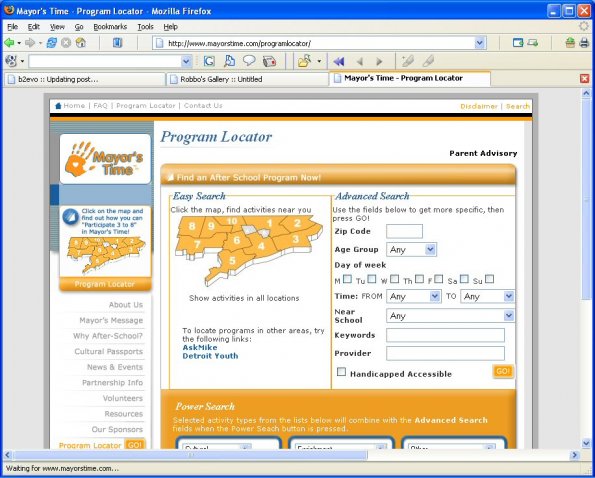The image size is (595, 478).
Task: Open the bookmarks sidebar book icon
Action: pyautogui.click(x=117, y=43)
